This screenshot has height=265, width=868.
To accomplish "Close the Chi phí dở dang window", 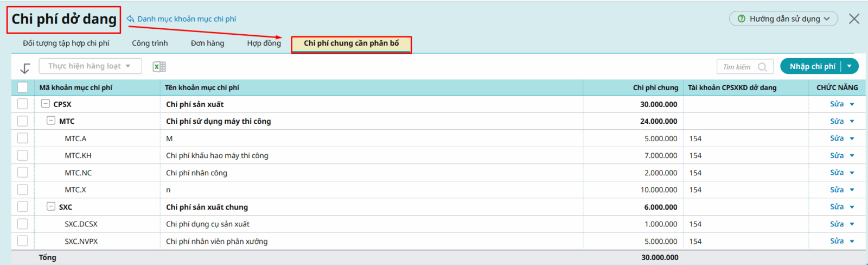I will pyautogui.click(x=854, y=19).
